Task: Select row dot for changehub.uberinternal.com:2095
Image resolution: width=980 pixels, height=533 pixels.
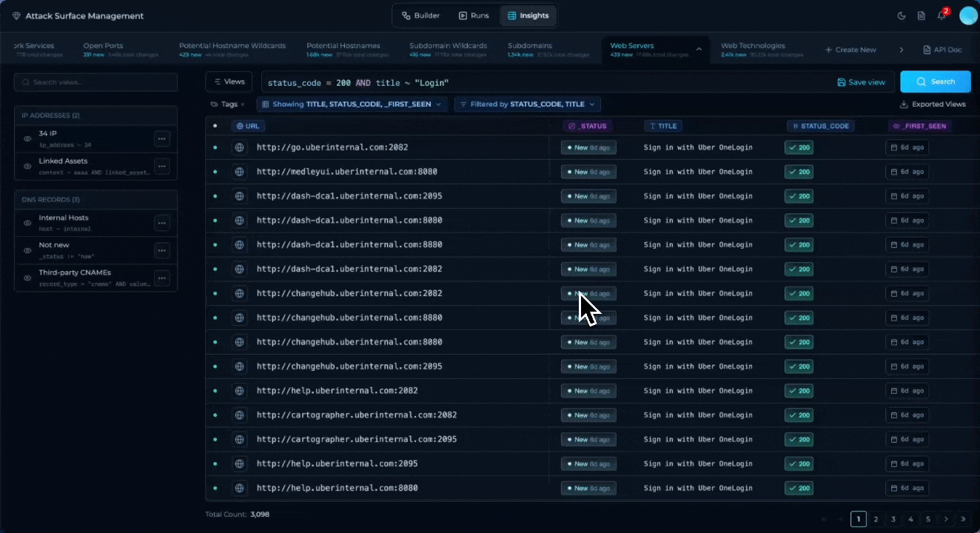Action: 215,366
